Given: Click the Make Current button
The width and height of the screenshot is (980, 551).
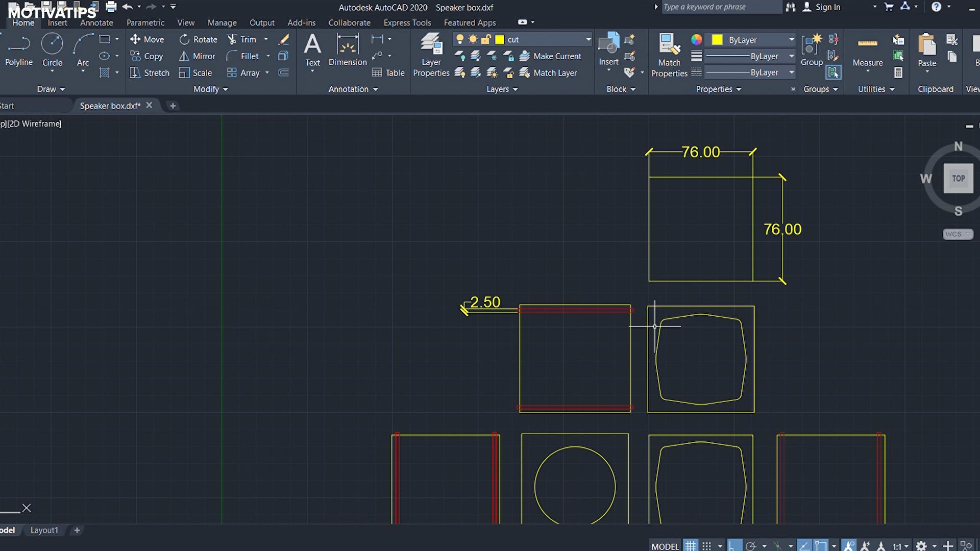Looking at the screenshot, I should pos(551,56).
